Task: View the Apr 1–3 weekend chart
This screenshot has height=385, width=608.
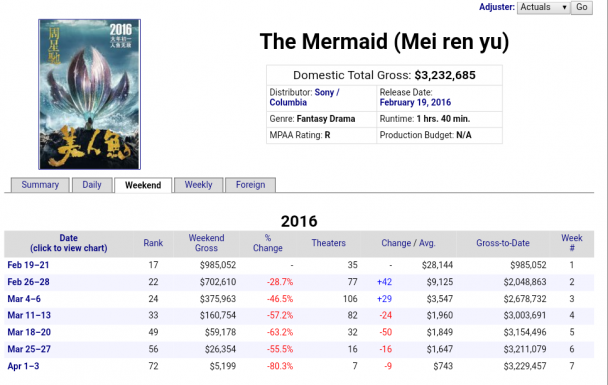Action: pyautogui.click(x=23, y=366)
